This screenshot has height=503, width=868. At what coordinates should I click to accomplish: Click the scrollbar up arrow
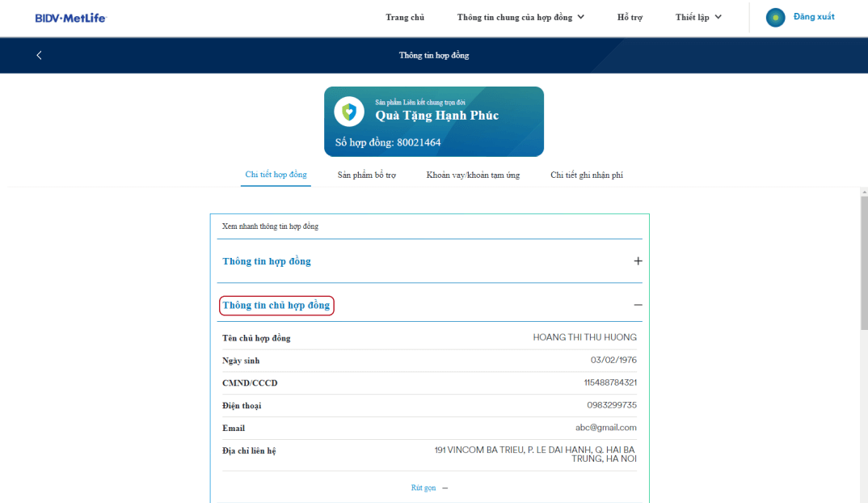[864, 192]
